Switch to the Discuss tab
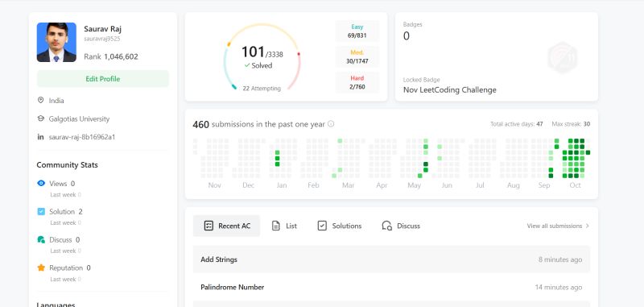This screenshot has height=307, width=644. (401, 226)
